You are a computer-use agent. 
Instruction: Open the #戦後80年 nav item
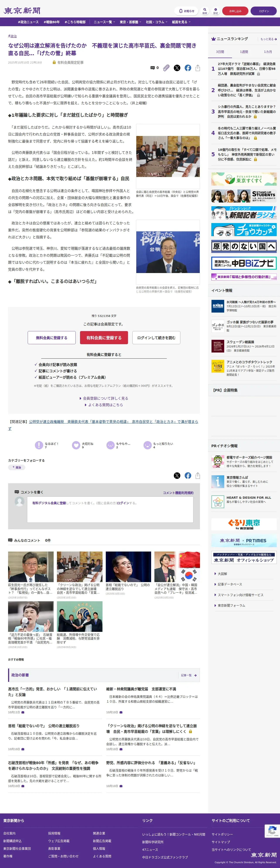click(51, 22)
